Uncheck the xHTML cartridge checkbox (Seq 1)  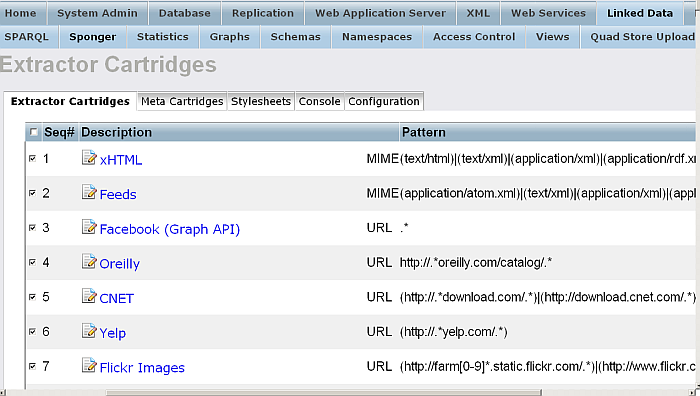point(32,158)
